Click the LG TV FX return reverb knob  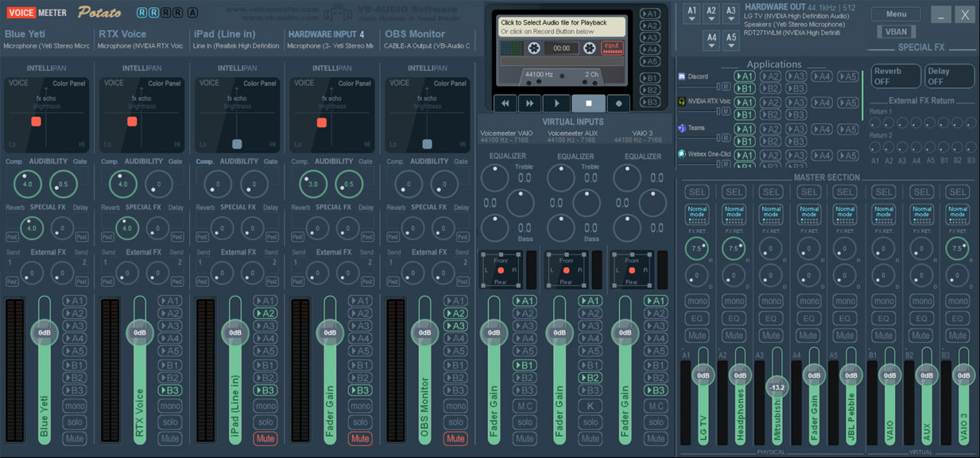[x=697, y=249]
